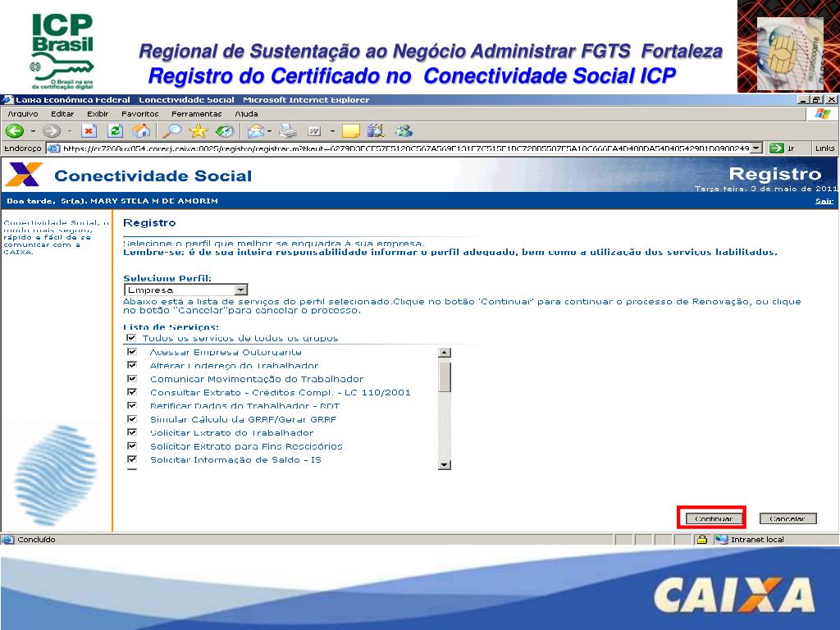
Task: Open the Ajuda menu
Action: 246,114
